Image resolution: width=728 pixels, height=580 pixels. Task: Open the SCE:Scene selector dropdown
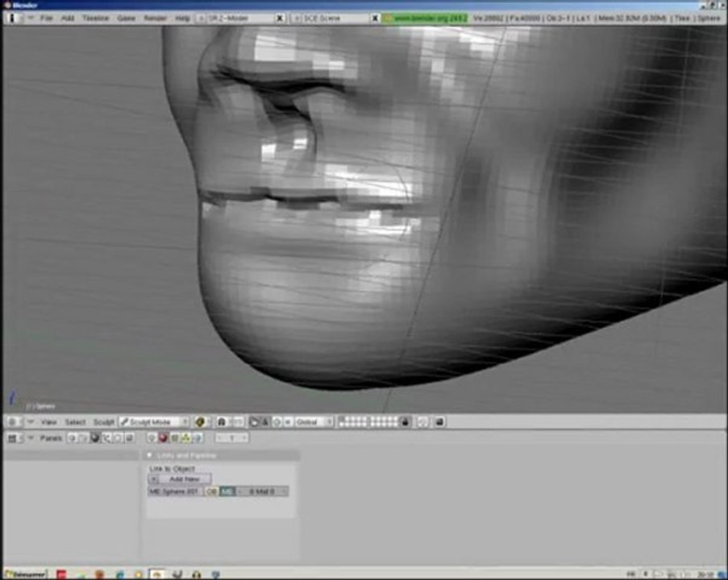pos(297,18)
